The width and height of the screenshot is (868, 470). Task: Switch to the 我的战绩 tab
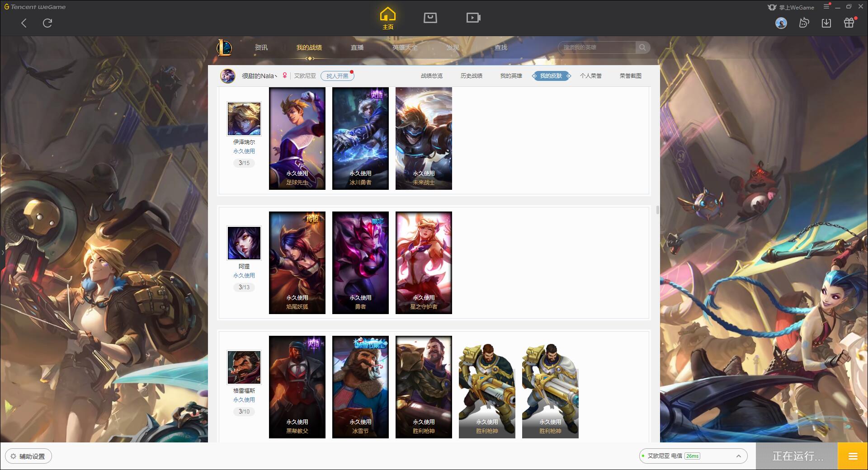pyautogui.click(x=309, y=47)
